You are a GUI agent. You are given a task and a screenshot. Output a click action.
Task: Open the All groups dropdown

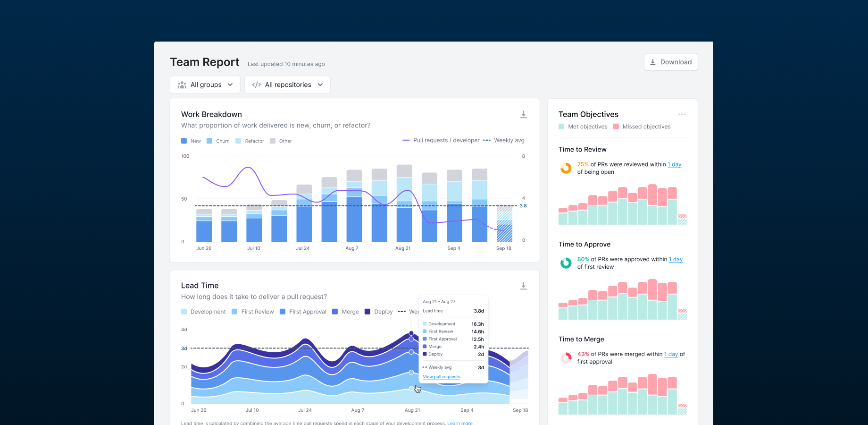[205, 85]
